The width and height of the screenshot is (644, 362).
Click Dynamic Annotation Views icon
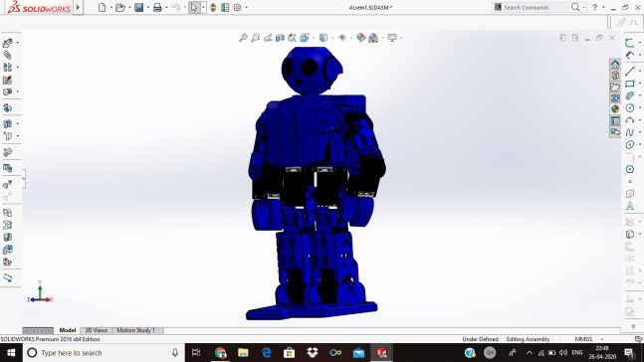click(292, 38)
